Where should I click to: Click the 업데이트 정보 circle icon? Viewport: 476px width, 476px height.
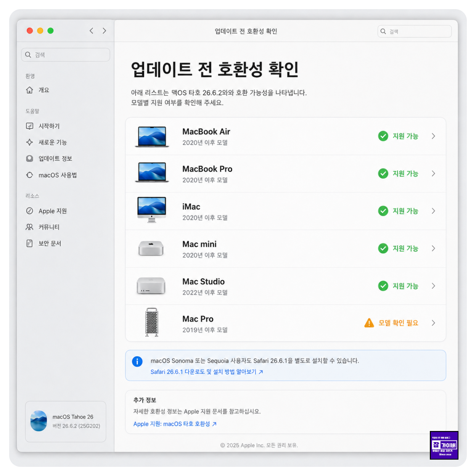(x=29, y=158)
